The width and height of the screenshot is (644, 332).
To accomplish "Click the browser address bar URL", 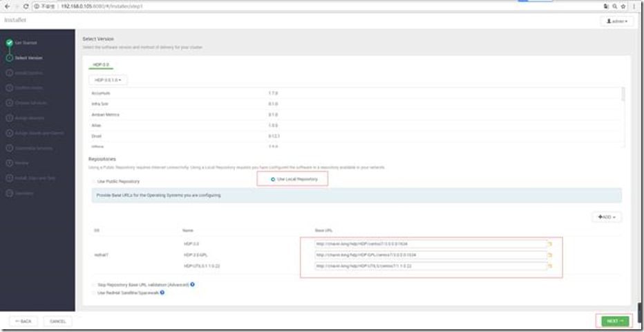I will click(x=103, y=7).
